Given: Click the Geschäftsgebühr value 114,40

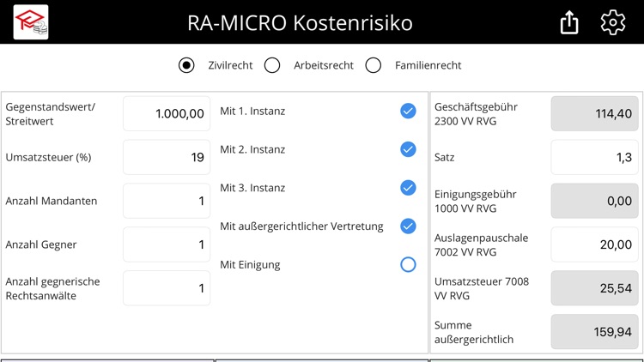Looking at the screenshot, I should tap(595, 114).
